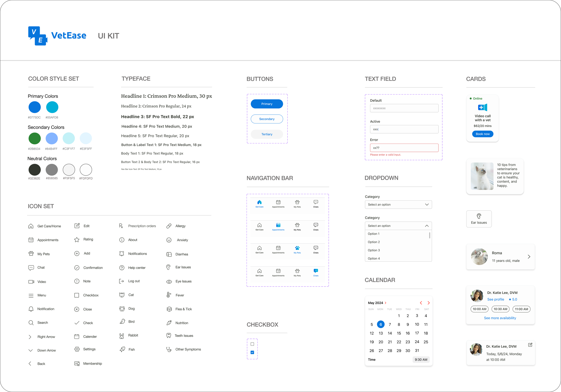
Task: Click the Video camera icon in the icon set
Action: coord(31,282)
